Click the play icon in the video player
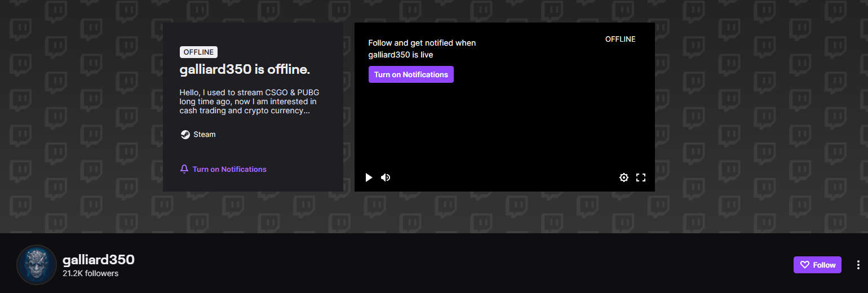 [x=369, y=177]
